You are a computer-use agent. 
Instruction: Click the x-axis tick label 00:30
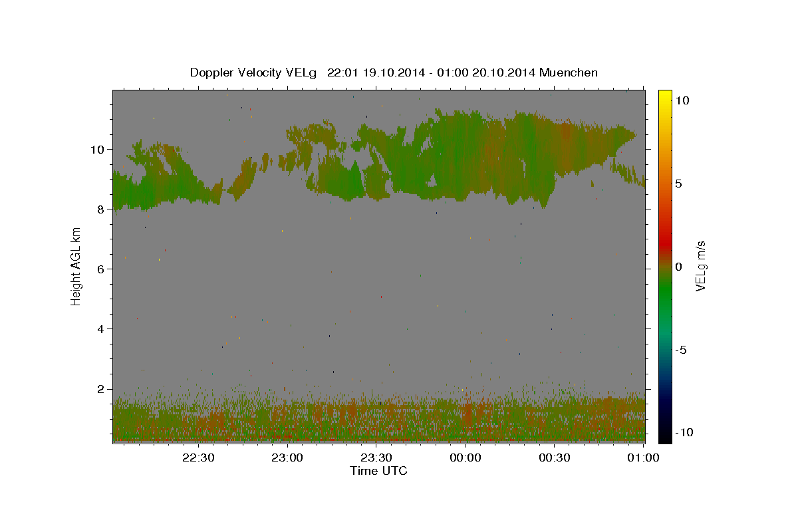555,458
